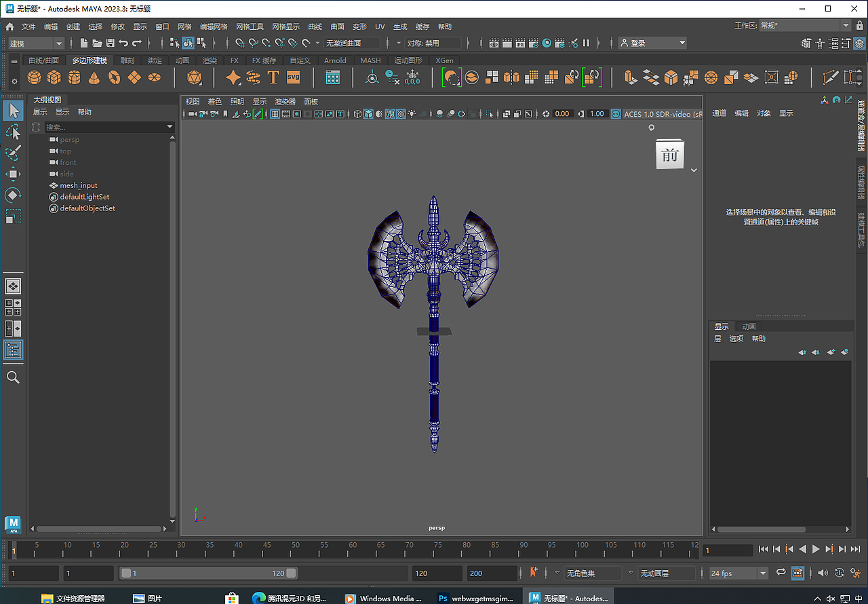
Task: Click the Extrude polygon shelf icon
Action: (630, 77)
